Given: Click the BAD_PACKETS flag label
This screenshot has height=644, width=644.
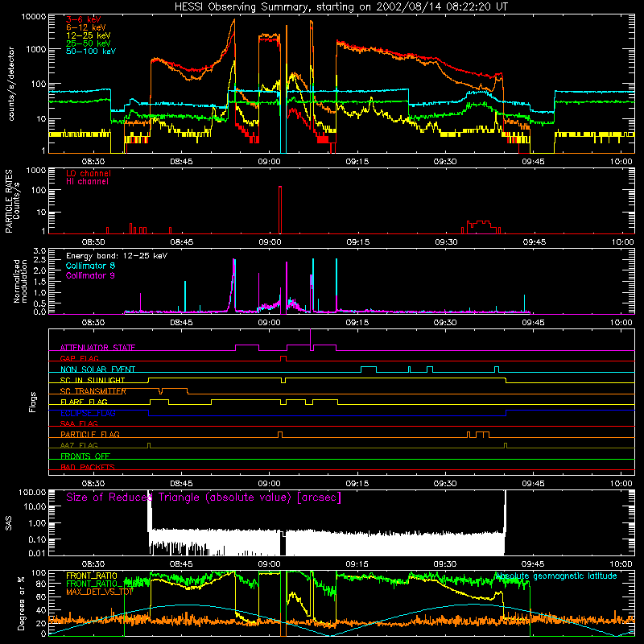Looking at the screenshot, I should tap(88, 467).
